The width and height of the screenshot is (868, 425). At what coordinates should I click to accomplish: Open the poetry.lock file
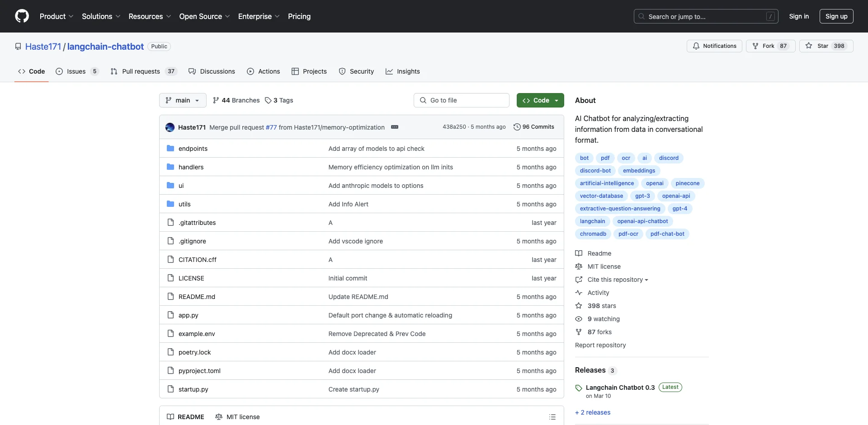click(195, 352)
